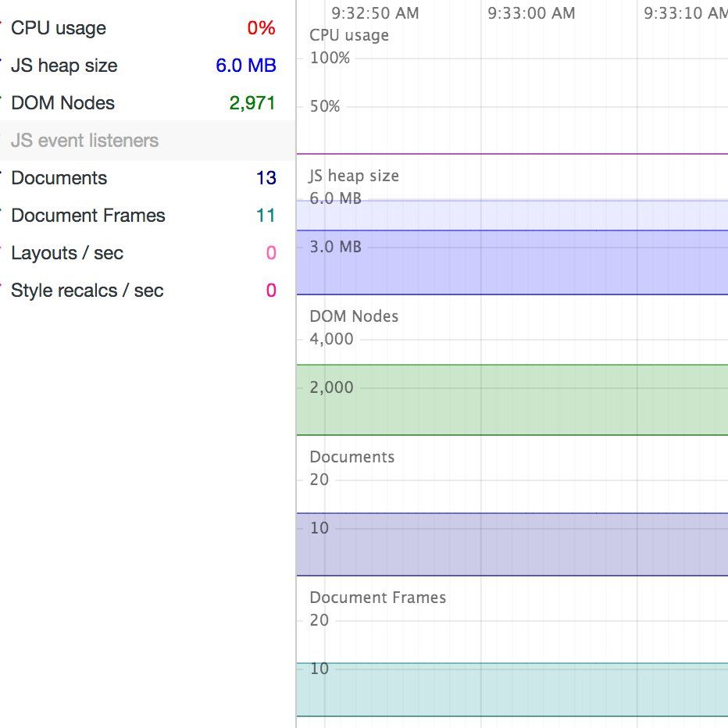The image size is (728, 728).
Task: Click the value 11 beside Document Frames
Action: 266,216
